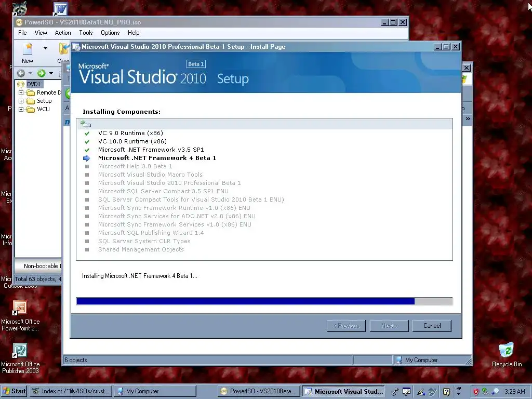Select the Setup folder icon in PowerISO
This screenshot has height=399, width=532.
tap(31, 101)
